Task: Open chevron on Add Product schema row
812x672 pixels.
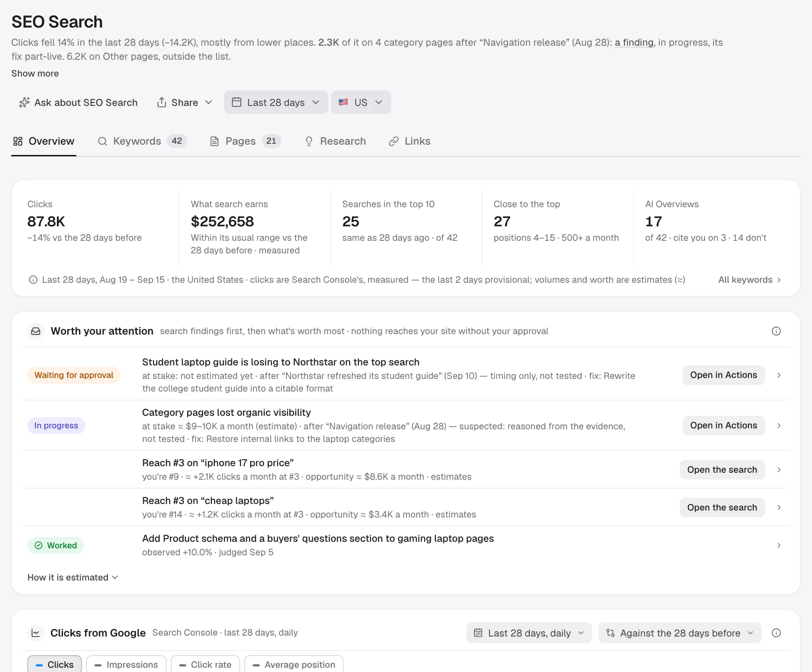Action: pyautogui.click(x=779, y=546)
